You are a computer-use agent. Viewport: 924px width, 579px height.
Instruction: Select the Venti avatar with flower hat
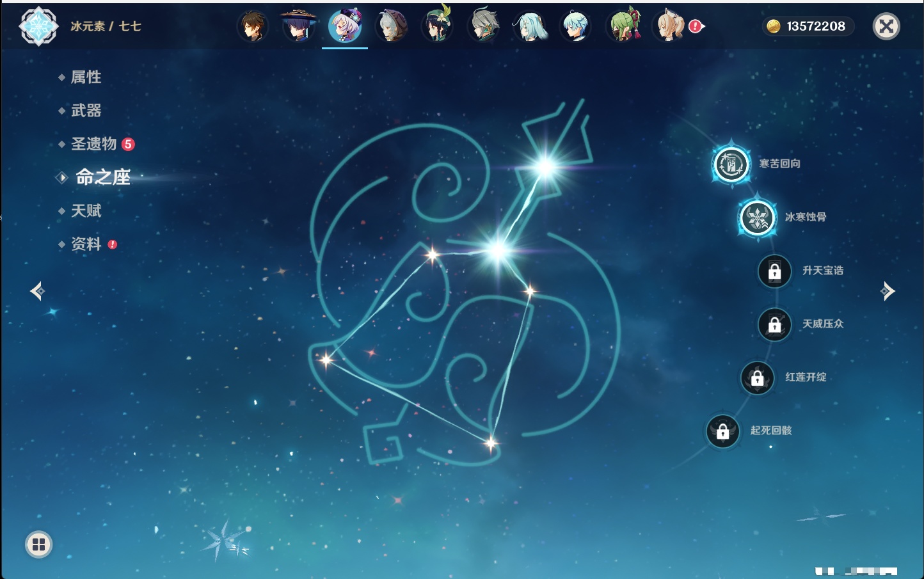click(438, 25)
